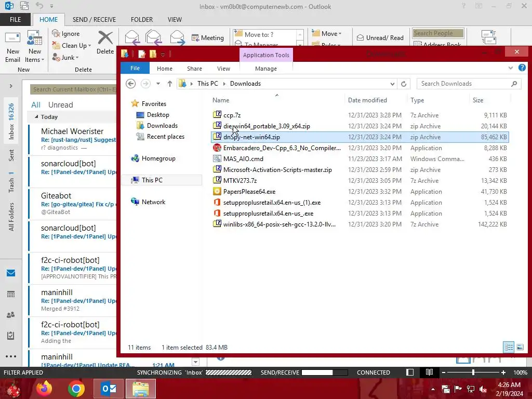Click the Ignore button in Outlook

tap(66, 34)
